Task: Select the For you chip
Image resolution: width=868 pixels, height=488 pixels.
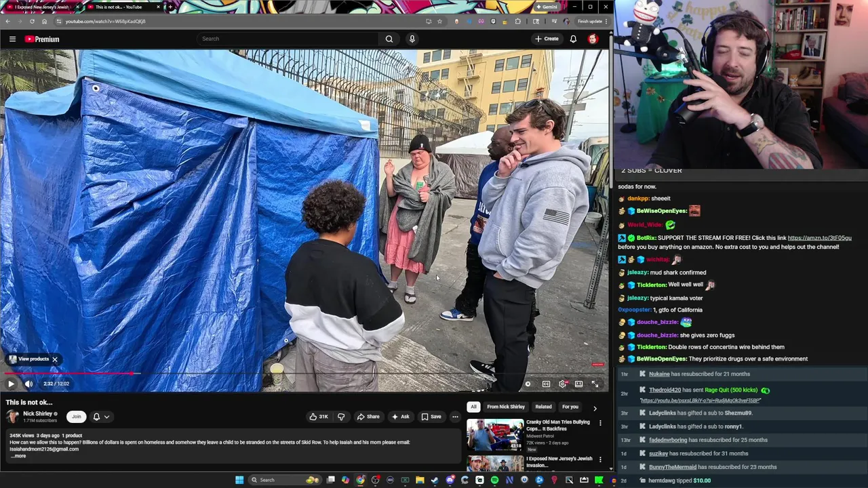Action: click(570, 407)
